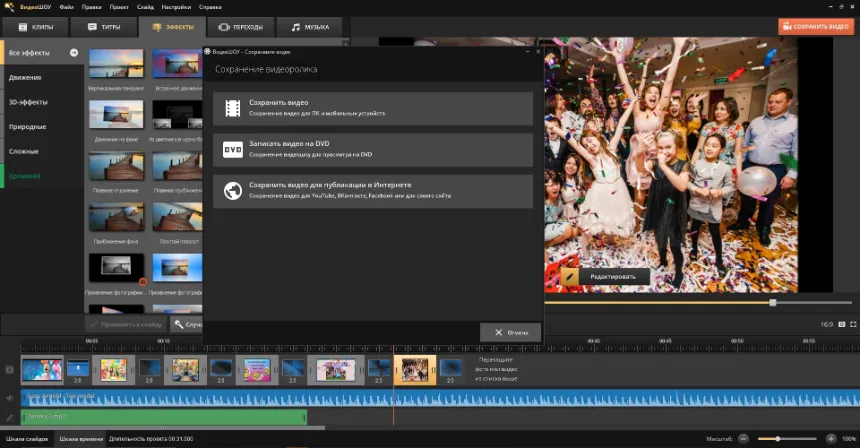Click the pencil icon beside Редактировать
Viewport: 860px width, 448px height.
pyautogui.click(x=571, y=276)
